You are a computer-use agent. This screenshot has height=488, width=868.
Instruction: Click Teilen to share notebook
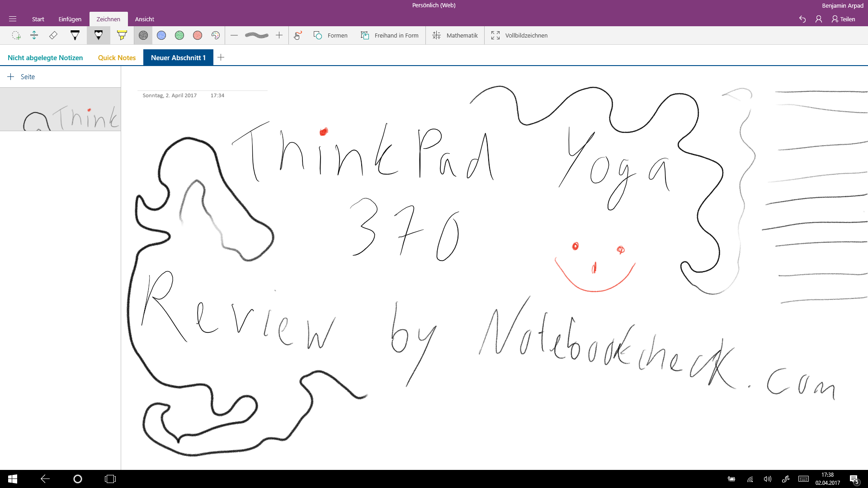tap(844, 19)
